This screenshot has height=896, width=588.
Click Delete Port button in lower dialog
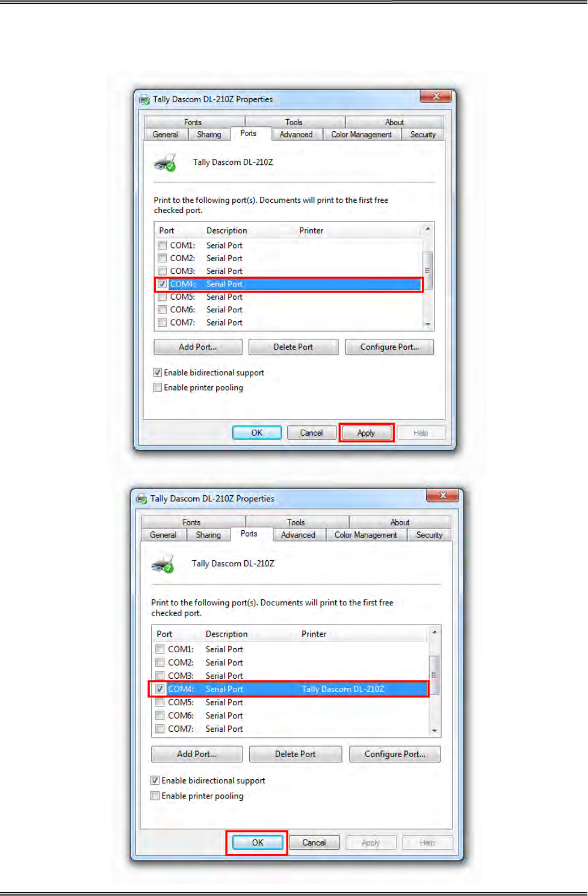[x=296, y=754]
